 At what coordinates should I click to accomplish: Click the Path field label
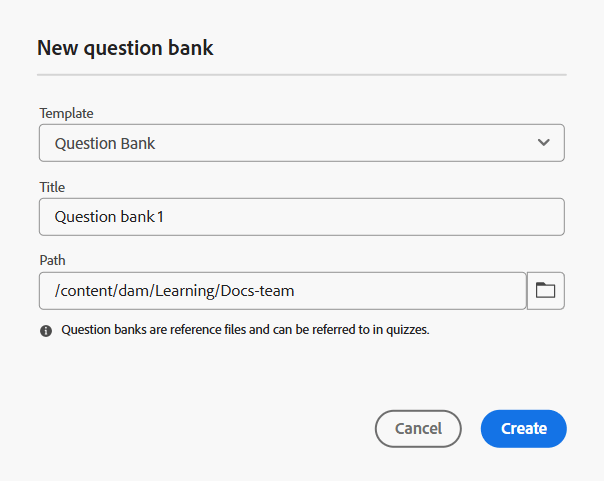point(52,260)
